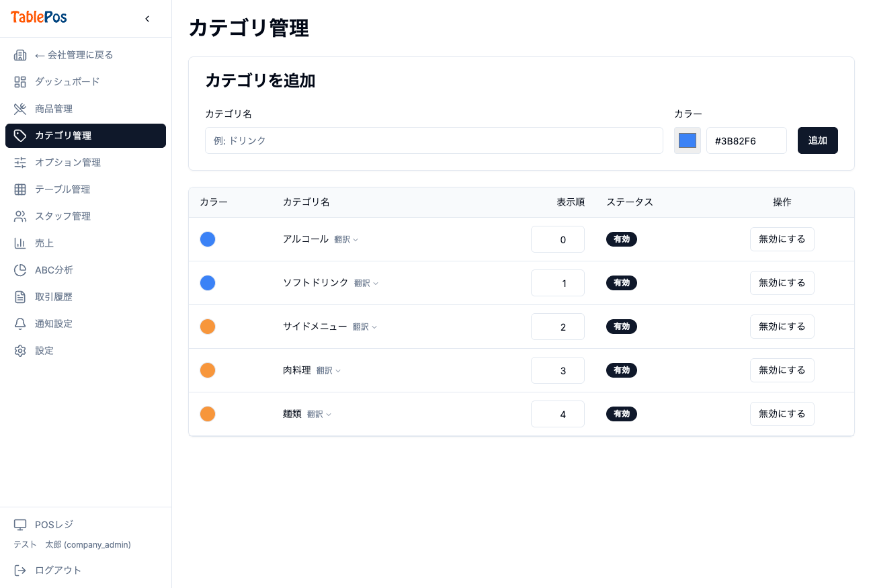
Task: Click the pie chart icon for ABC分析
Action: 20,270
